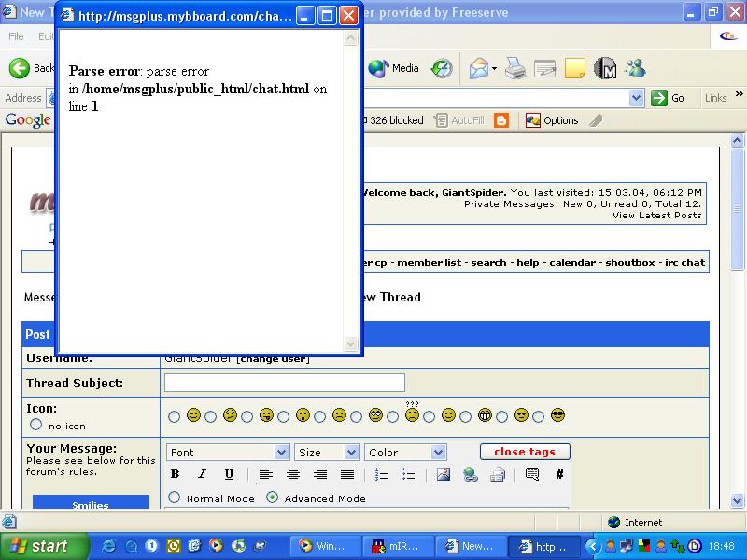Switch editor to Normal Mode
Screen dimensions: 747x560
click(x=175, y=497)
